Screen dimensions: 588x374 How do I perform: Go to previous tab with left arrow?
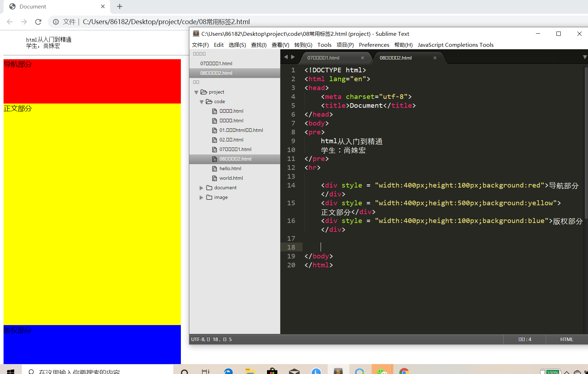pos(286,57)
